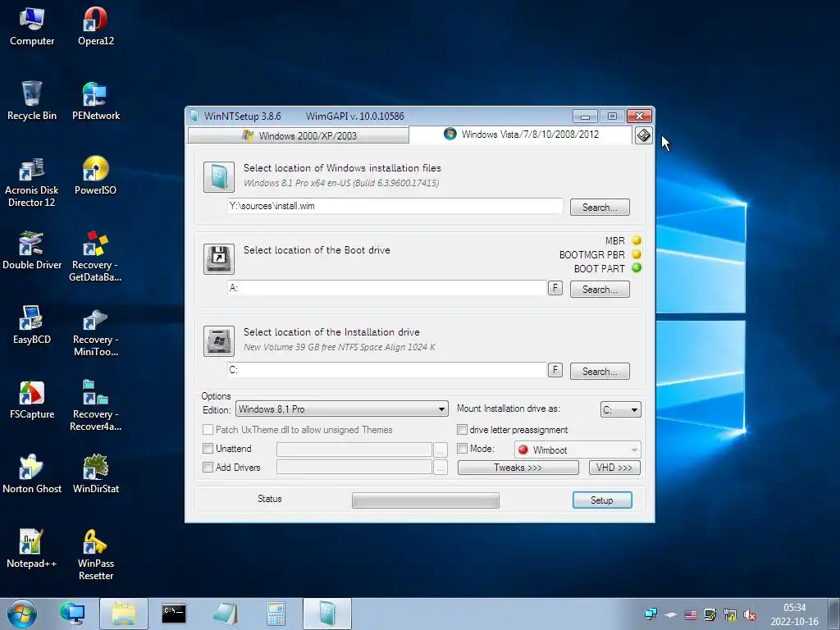Viewport: 840px width, 630px height.
Task: Click the Status progress bar
Action: [x=426, y=500]
